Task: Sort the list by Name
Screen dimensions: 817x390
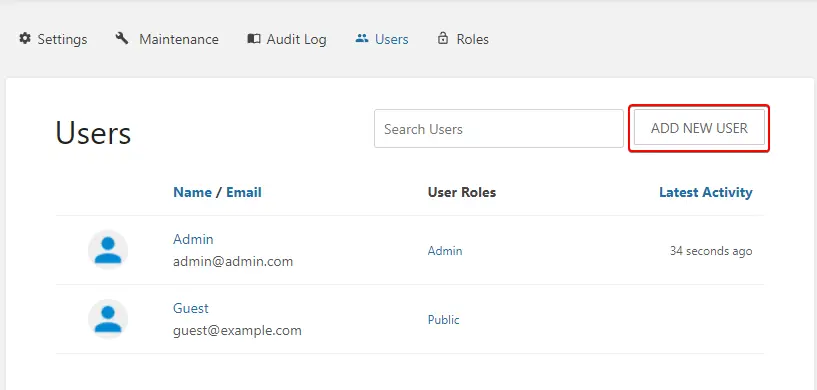Action: click(x=192, y=192)
